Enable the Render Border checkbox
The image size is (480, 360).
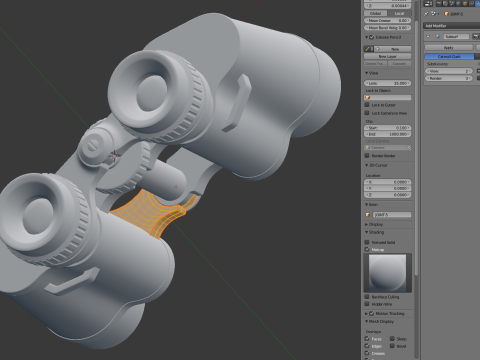367,156
